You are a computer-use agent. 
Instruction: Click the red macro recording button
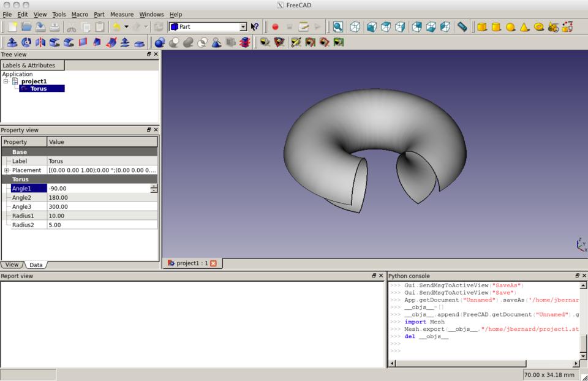coord(275,27)
